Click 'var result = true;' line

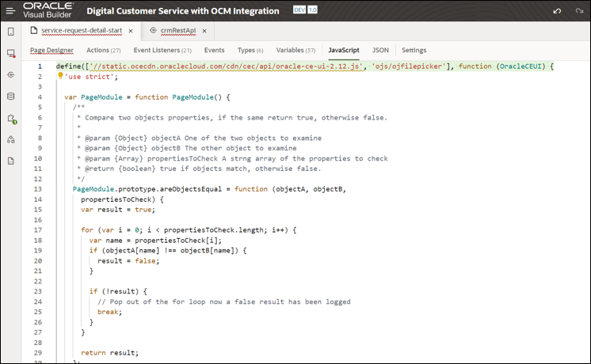click(118, 210)
